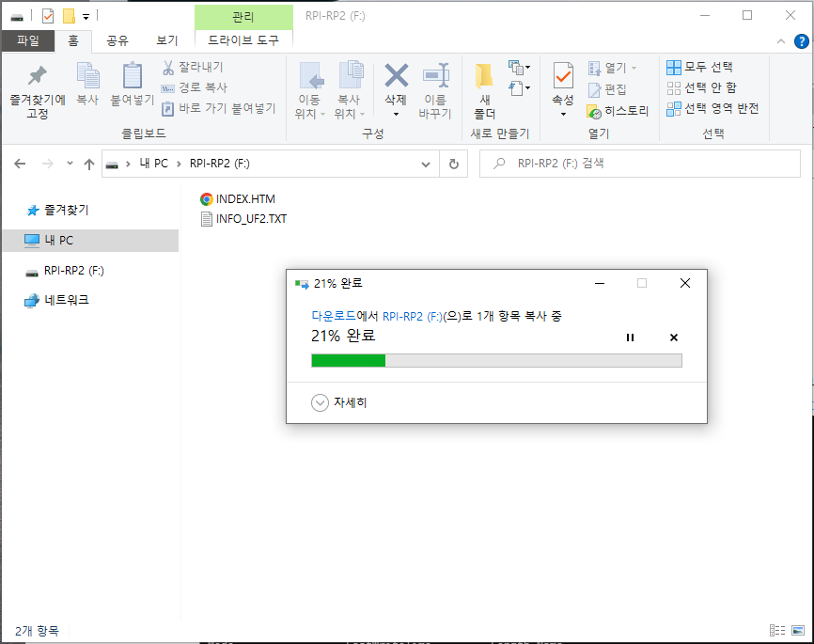Image resolution: width=814 pixels, height=644 pixels.
Task: Switch to the 홈 (Home) tab
Action: coord(73,40)
